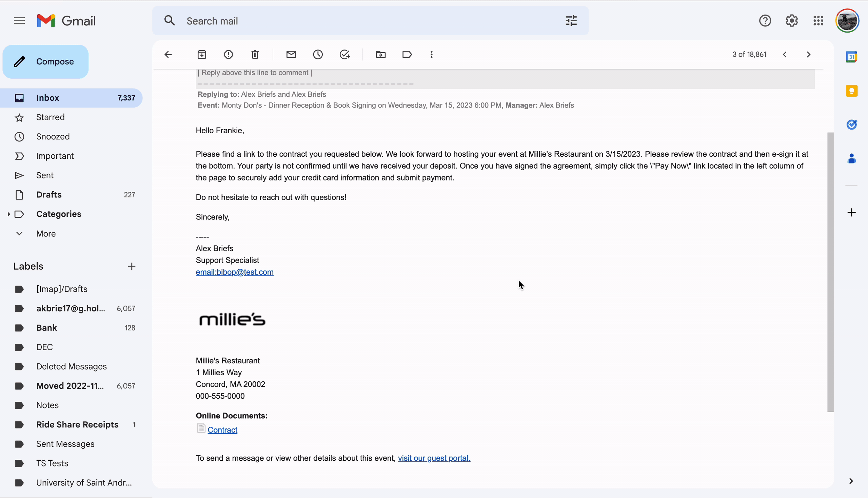Snooze this email

(318, 54)
